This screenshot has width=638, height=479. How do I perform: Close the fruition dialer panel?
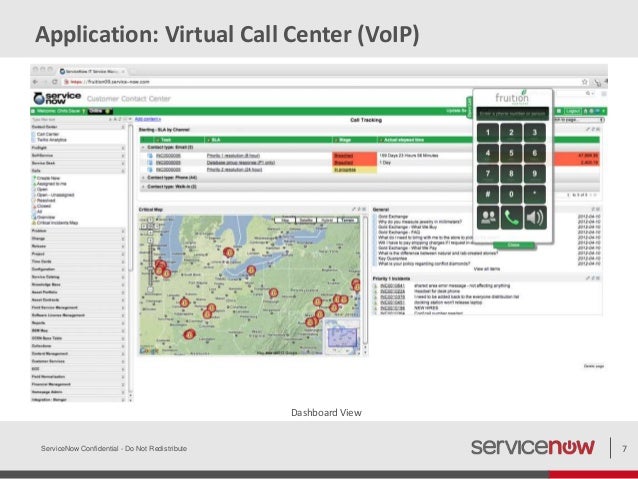[x=513, y=245]
